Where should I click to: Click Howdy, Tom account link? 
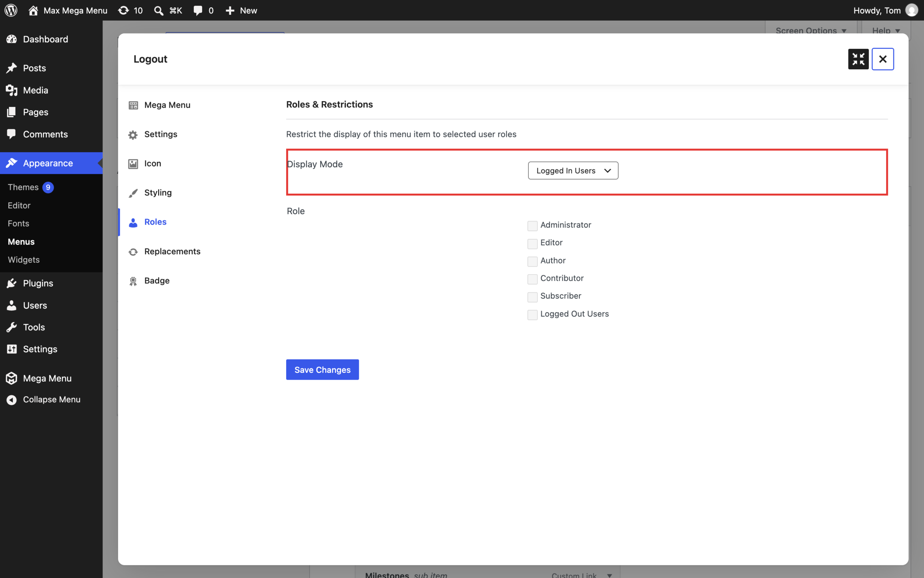pyautogui.click(x=877, y=10)
